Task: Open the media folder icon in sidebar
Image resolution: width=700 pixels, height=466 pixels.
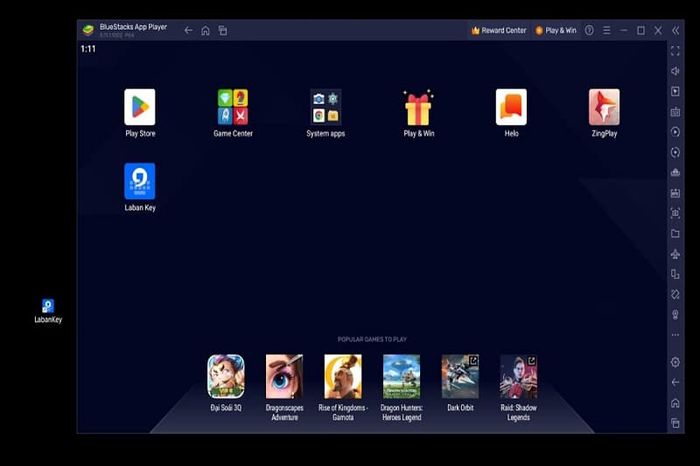Action: (x=675, y=234)
